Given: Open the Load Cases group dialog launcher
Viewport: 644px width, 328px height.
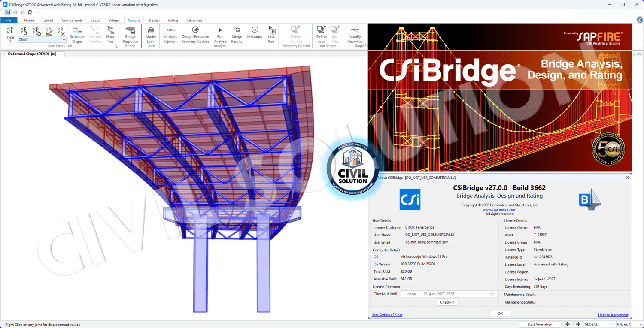Looking at the screenshot, I should click(x=116, y=46).
